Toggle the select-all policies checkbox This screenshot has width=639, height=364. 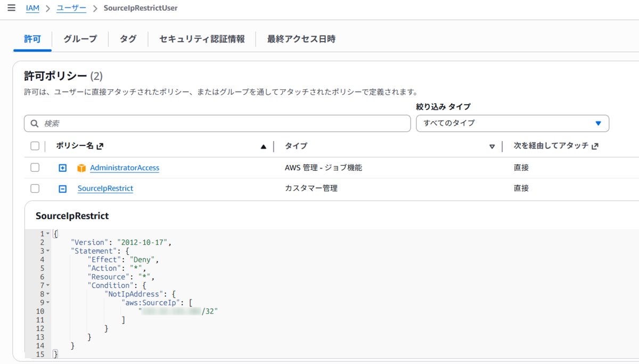pyautogui.click(x=35, y=146)
